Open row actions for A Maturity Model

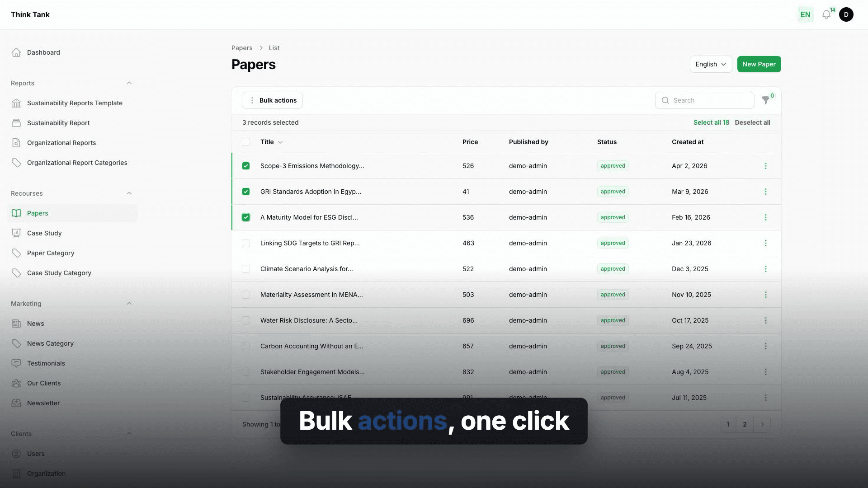[765, 217]
